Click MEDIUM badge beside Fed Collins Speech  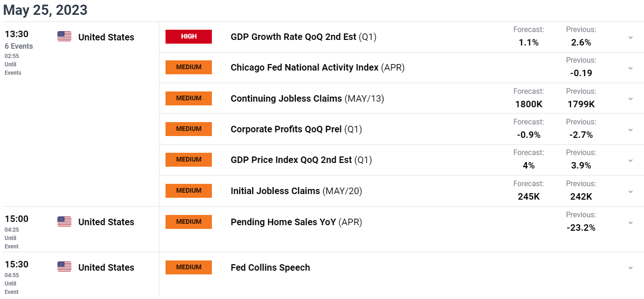pos(189,267)
